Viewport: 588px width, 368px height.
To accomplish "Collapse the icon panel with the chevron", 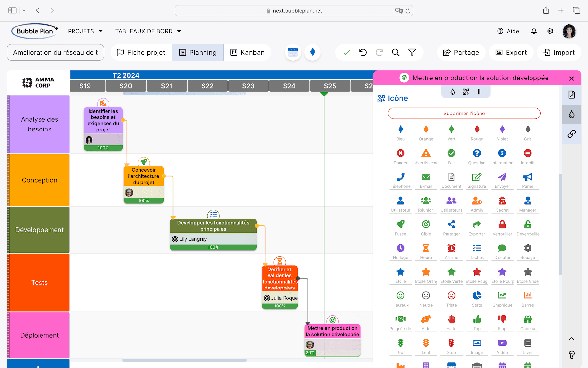I will pos(572,339).
